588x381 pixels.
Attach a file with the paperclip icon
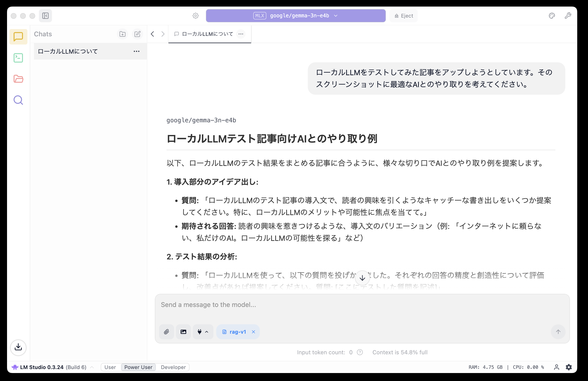(x=167, y=332)
